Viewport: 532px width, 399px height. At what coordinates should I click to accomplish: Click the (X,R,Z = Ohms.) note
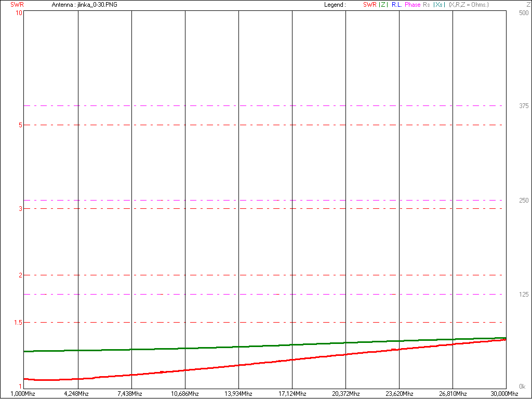469,5
